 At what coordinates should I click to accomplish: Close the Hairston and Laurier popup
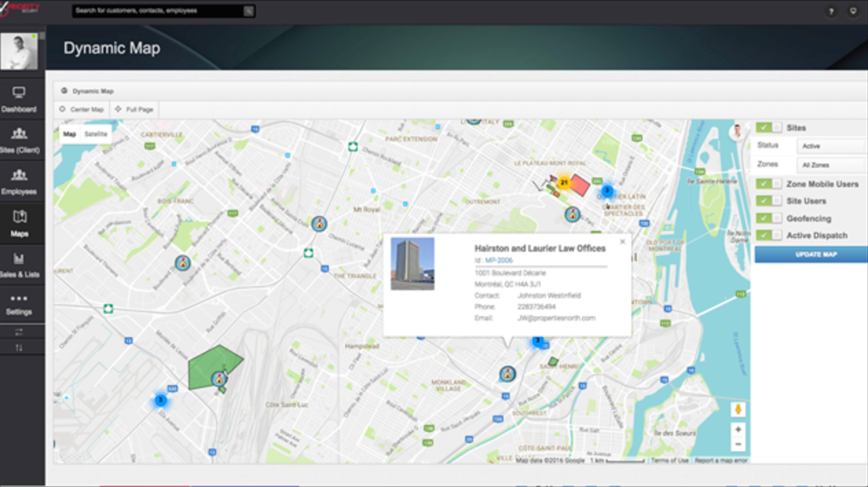click(x=622, y=241)
